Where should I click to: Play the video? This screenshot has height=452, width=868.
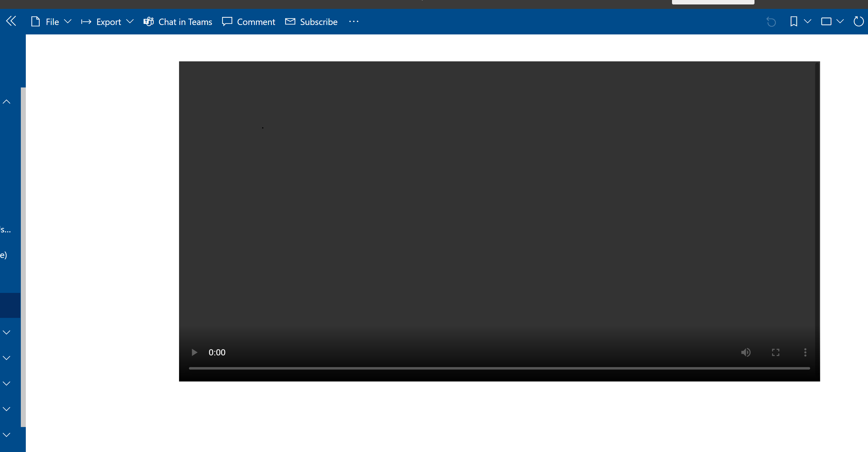click(194, 352)
